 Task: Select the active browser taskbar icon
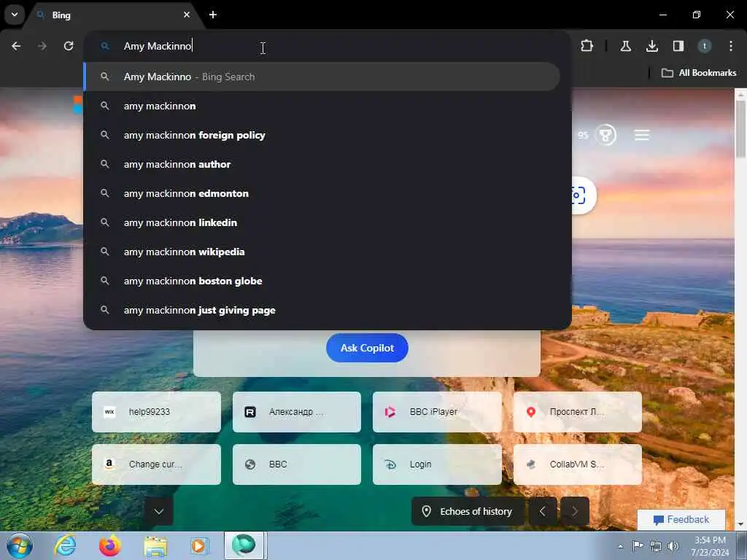(x=244, y=545)
